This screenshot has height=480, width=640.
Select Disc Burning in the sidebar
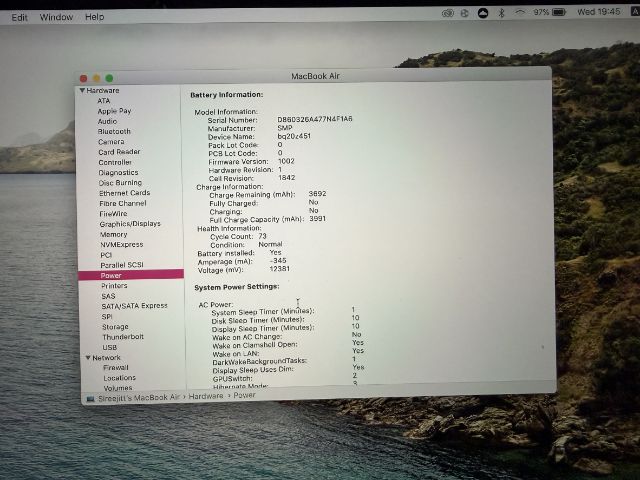click(120, 183)
